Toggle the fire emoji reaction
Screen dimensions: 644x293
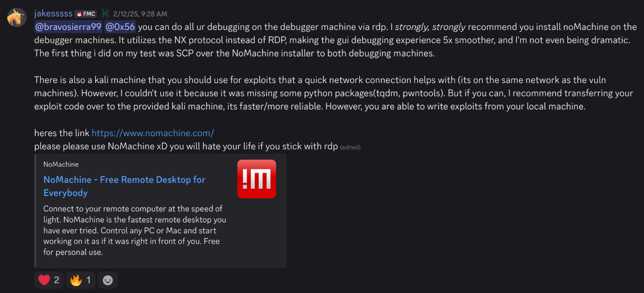pyautogui.click(x=81, y=280)
